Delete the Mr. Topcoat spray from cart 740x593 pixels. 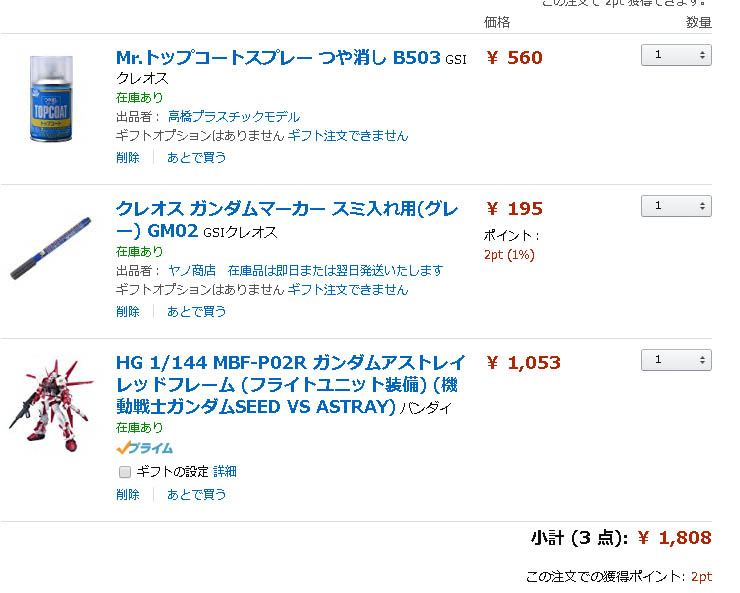coord(128,157)
